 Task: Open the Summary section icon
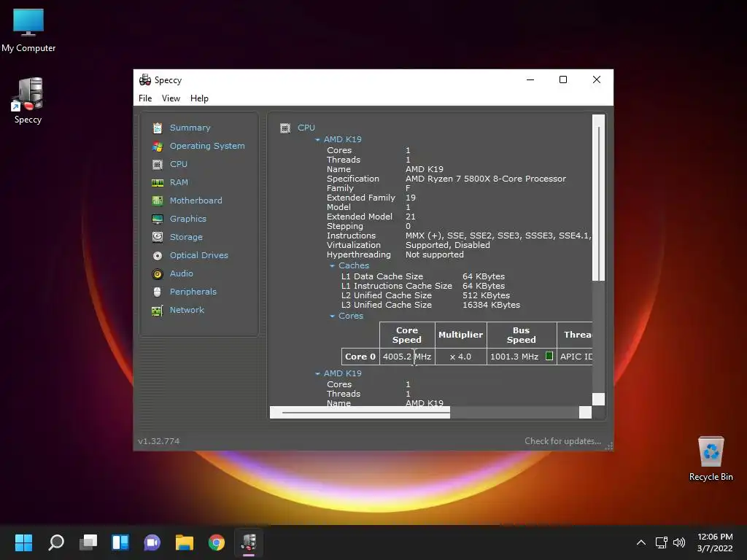158,128
